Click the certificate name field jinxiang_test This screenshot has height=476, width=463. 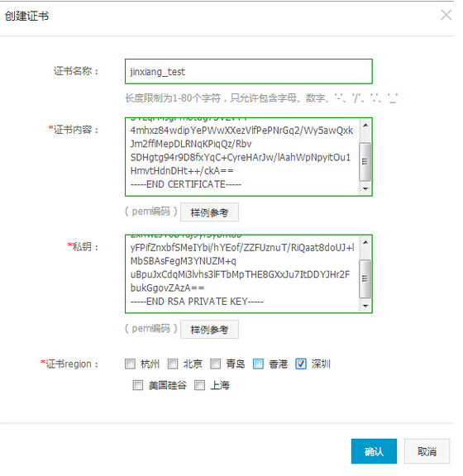tap(249, 72)
